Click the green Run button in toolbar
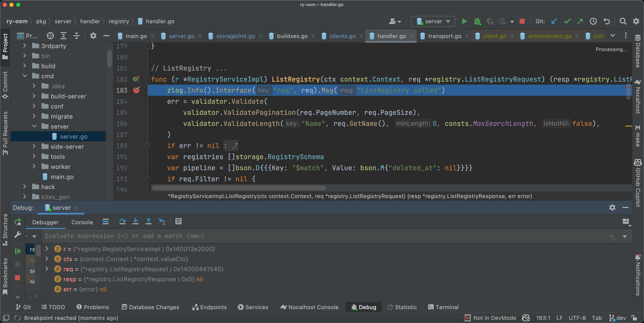The image size is (644, 323). click(x=464, y=21)
